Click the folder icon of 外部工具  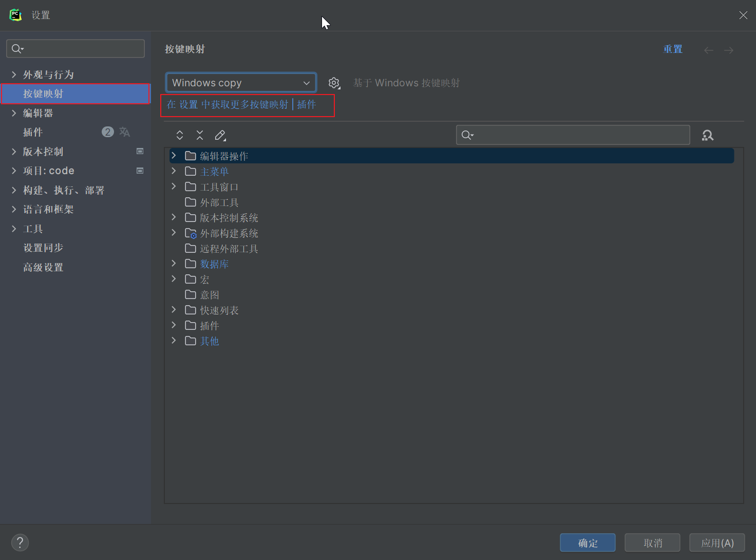click(x=191, y=202)
